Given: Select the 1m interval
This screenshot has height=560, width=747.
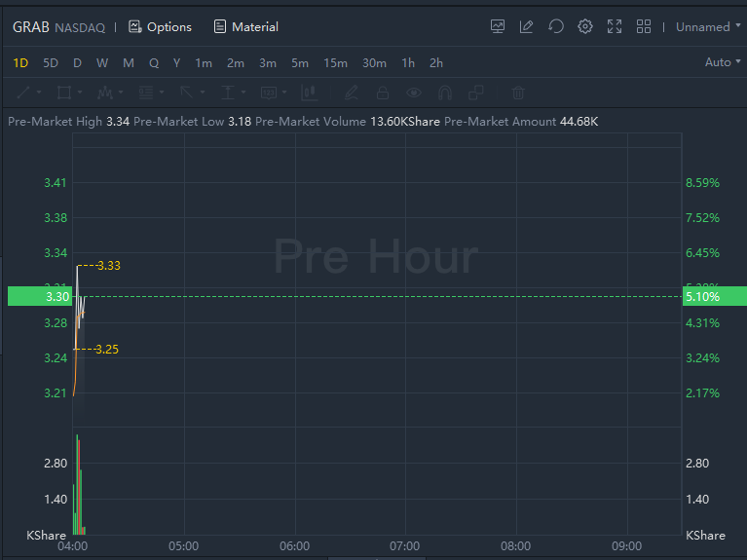Looking at the screenshot, I should (204, 63).
